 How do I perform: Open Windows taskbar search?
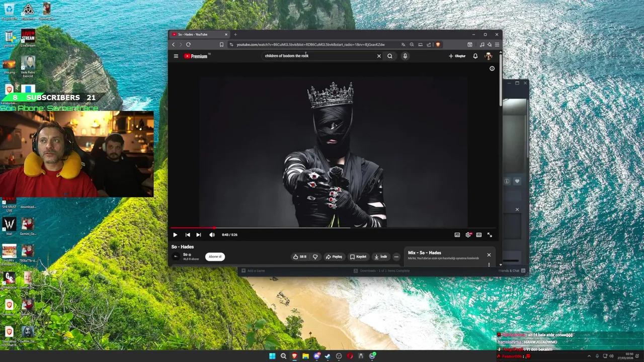(283, 356)
